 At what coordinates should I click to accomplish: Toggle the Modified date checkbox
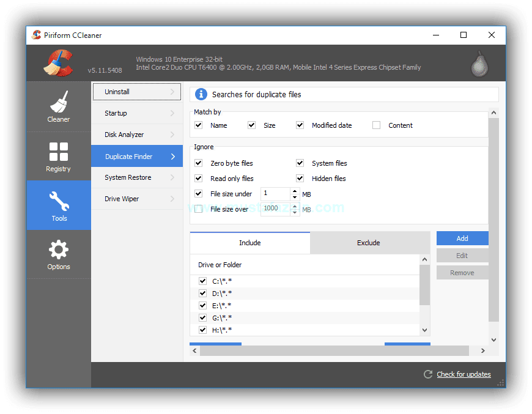pyautogui.click(x=300, y=125)
